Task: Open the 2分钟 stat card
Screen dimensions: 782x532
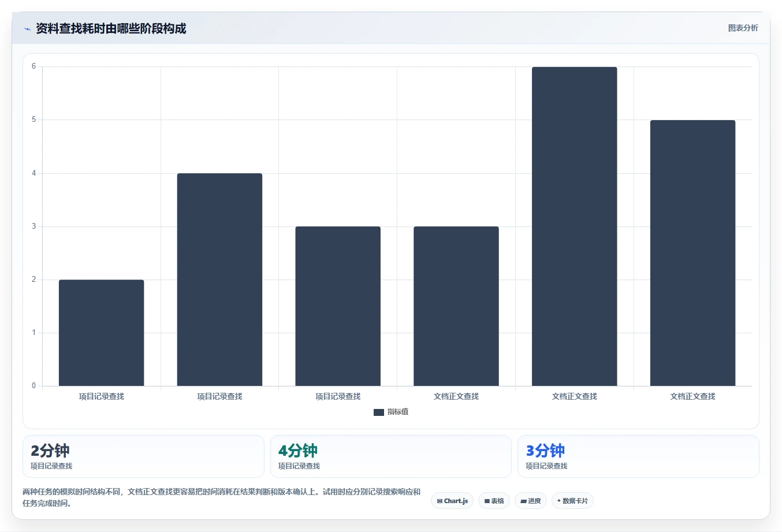Action: point(143,456)
